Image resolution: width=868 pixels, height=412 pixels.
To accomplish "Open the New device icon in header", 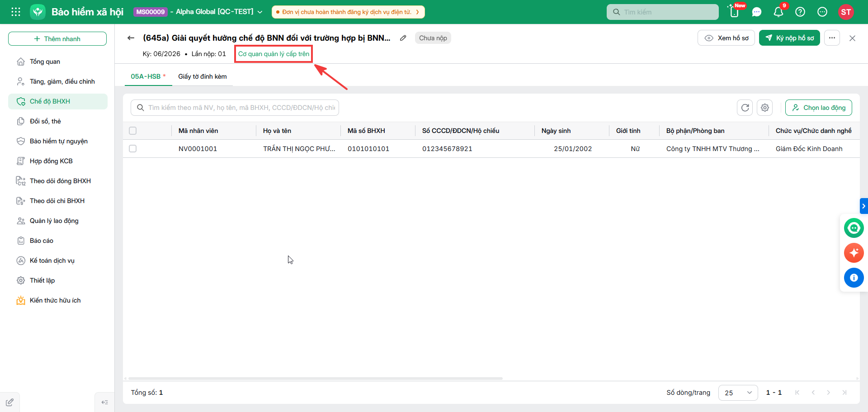I will [735, 12].
